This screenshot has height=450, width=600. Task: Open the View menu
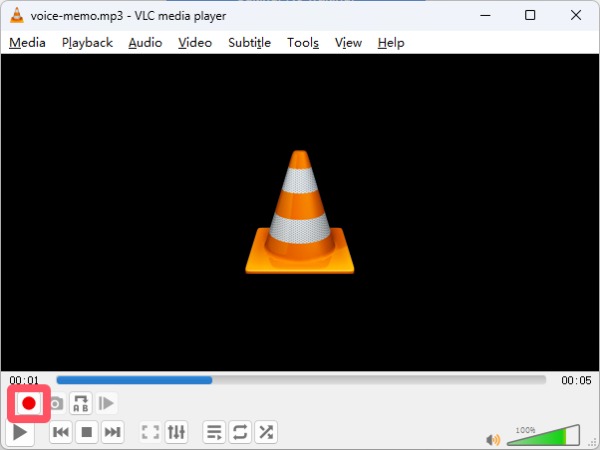pos(348,42)
